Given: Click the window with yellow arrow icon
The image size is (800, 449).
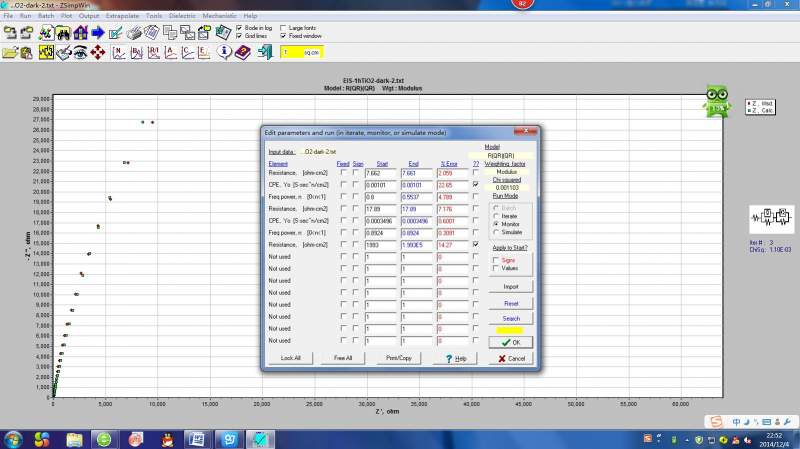Looking at the screenshot, I should [205, 33].
